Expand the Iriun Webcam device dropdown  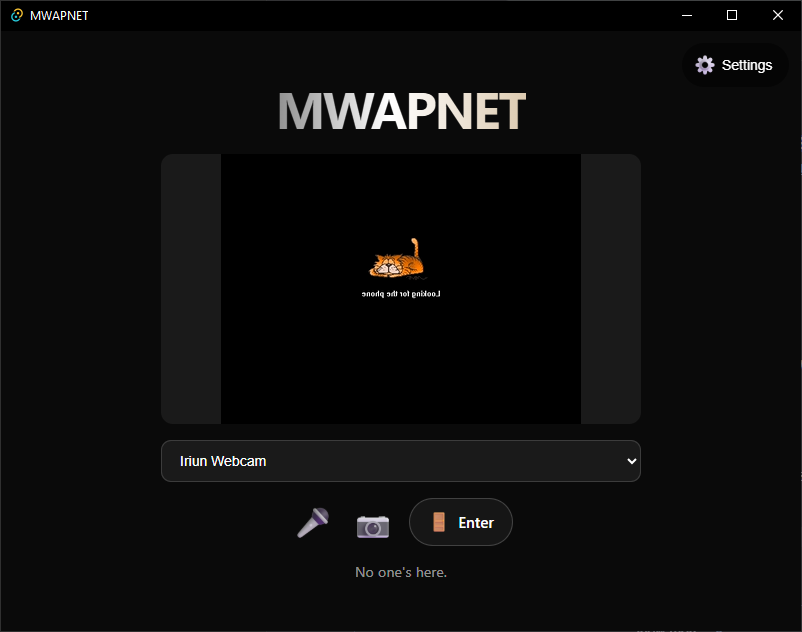[x=401, y=461]
